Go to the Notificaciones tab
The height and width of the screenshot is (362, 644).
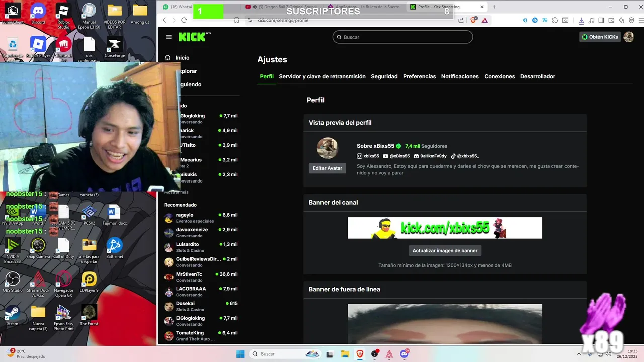[460, 76]
